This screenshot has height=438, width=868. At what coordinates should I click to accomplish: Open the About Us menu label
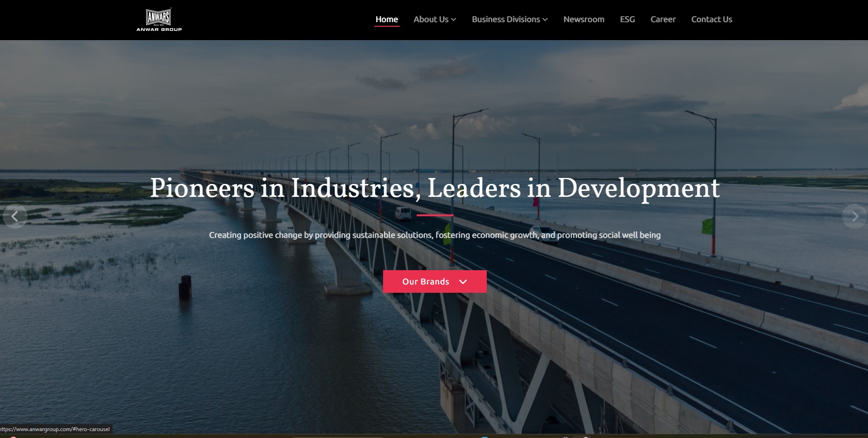coord(431,19)
